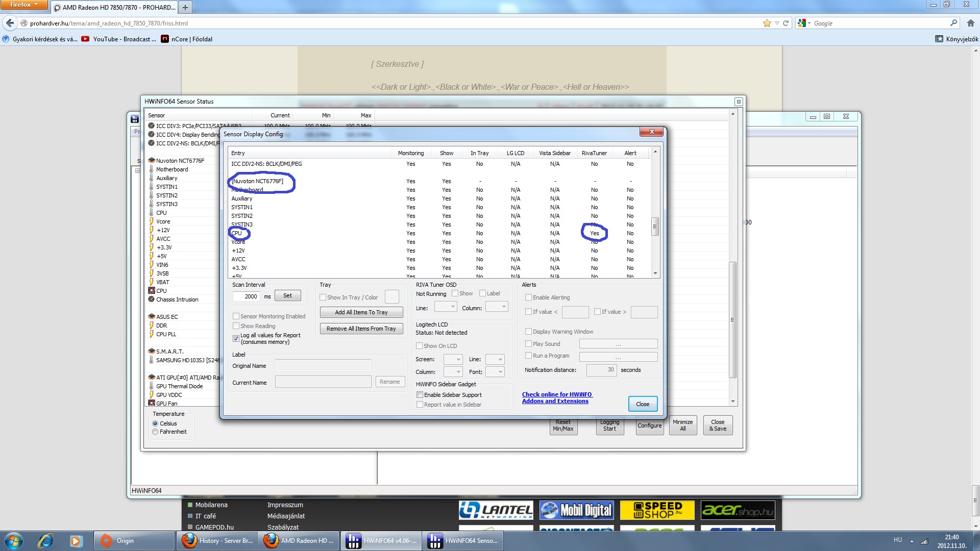Click the acer shop.hu banner logo
980x551 pixels.
click(x=738, y=510)
